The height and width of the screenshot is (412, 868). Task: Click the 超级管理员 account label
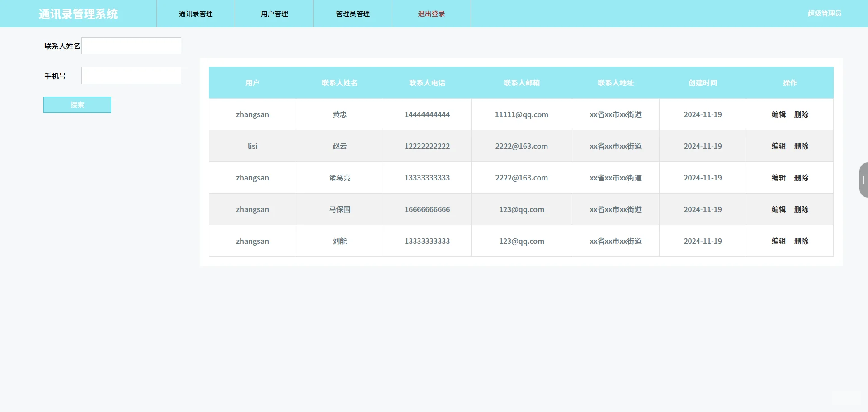coord(824,14)
